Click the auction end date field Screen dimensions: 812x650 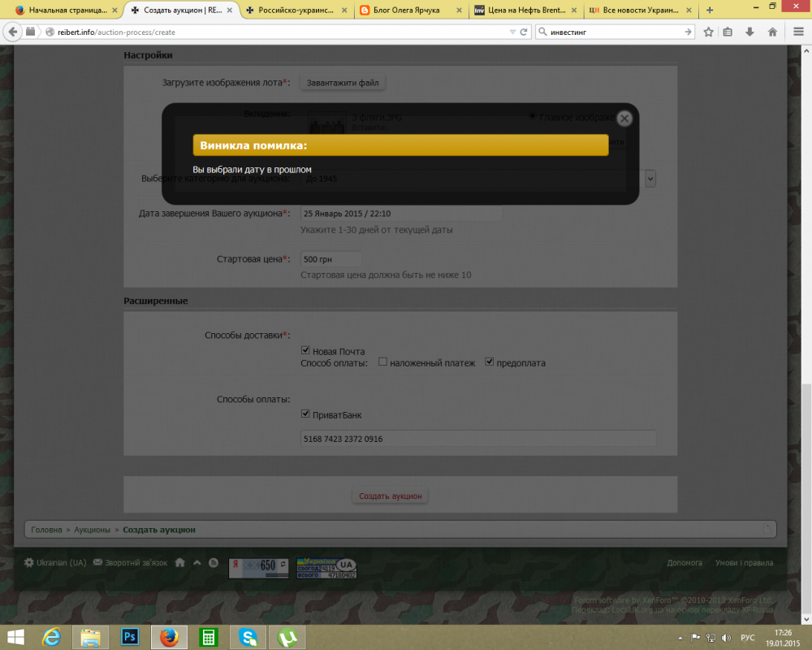(x=401, y=214)
